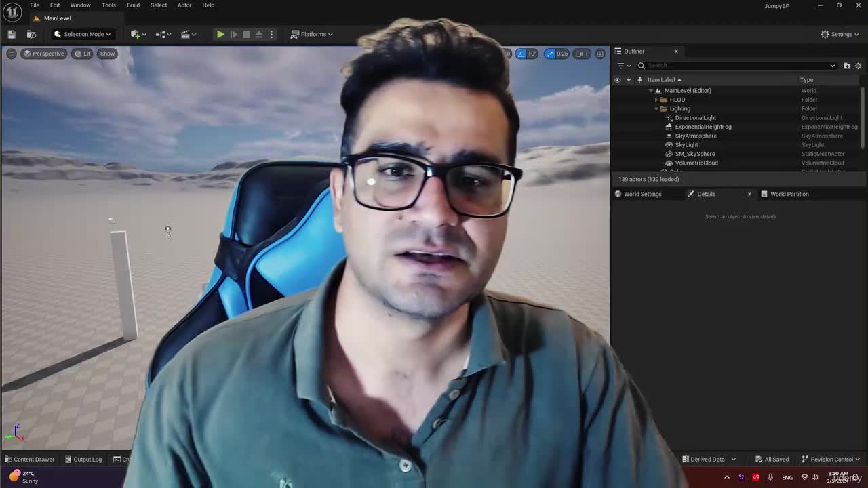Click the star column header in Outliner
The image size is (868, 488).
point(629,80)
